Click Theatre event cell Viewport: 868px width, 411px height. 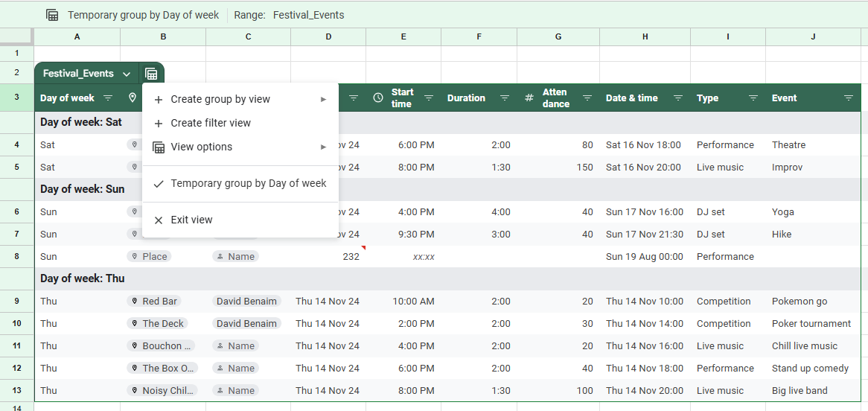pyautogui.click(x=813, y=145)
